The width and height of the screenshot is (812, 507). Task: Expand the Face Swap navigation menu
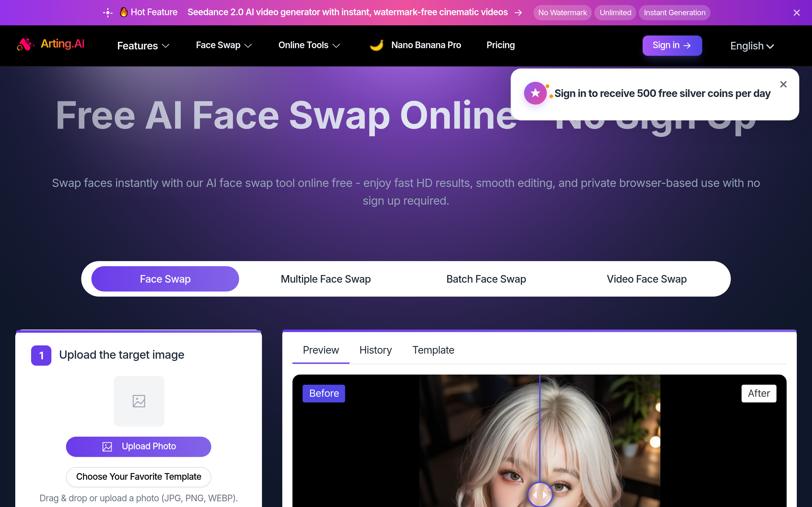pyautogui.click(x=223, y=45)
